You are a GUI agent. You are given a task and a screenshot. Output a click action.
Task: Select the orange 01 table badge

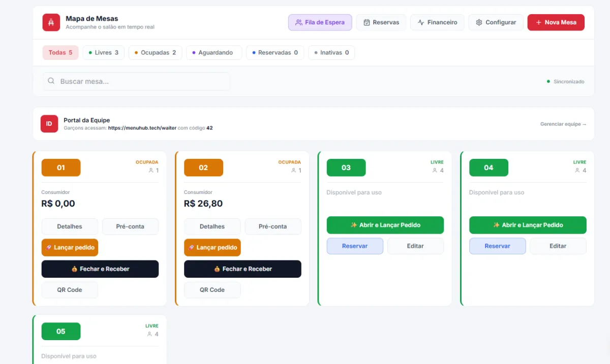[61, 168]
